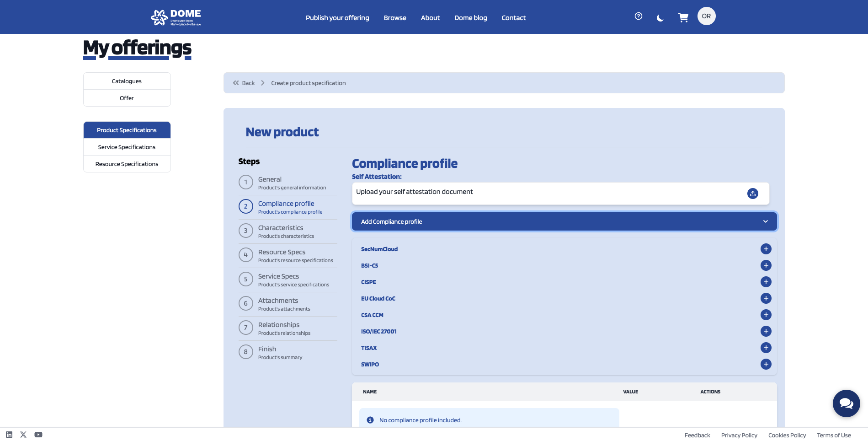Select Service Specifications in the sidebar
This screenshot has height=441, width=868.
127,147
